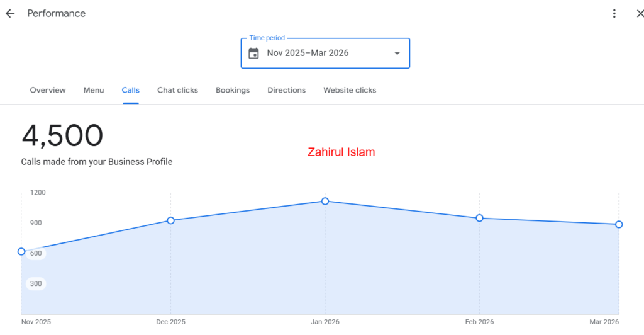Screen dimensions: 644x335
Task: View the Website clicks tab
Action: [x=350, y=90]
